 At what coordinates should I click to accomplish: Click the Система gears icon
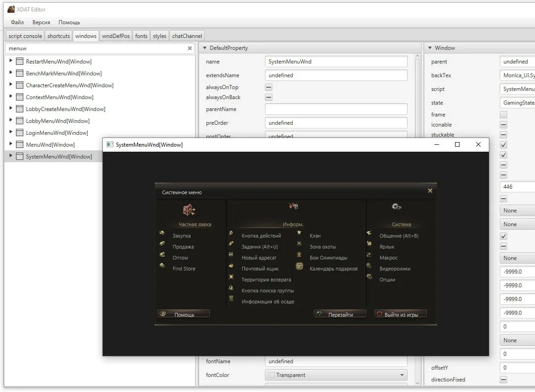[x=396, y=207]
